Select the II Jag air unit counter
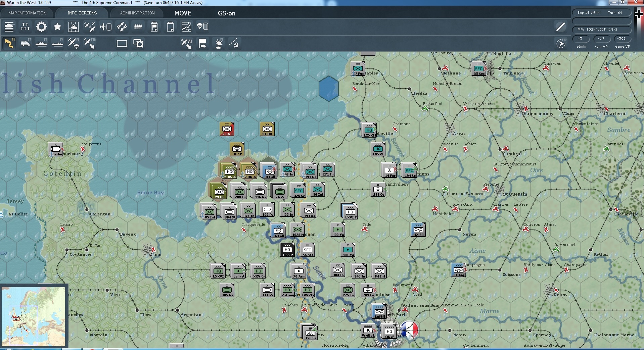Image resolution: width=644 pixels, height=350 pixels. (x=459, y=270)
